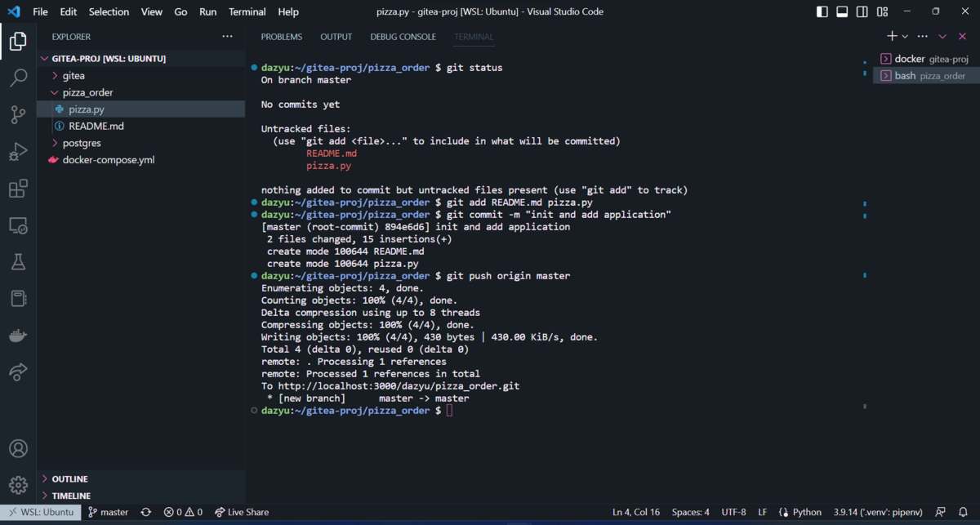This screenshot has width=980, height=525.
Task: Select the bash pizza_order terminal
Action: [925, 75]
